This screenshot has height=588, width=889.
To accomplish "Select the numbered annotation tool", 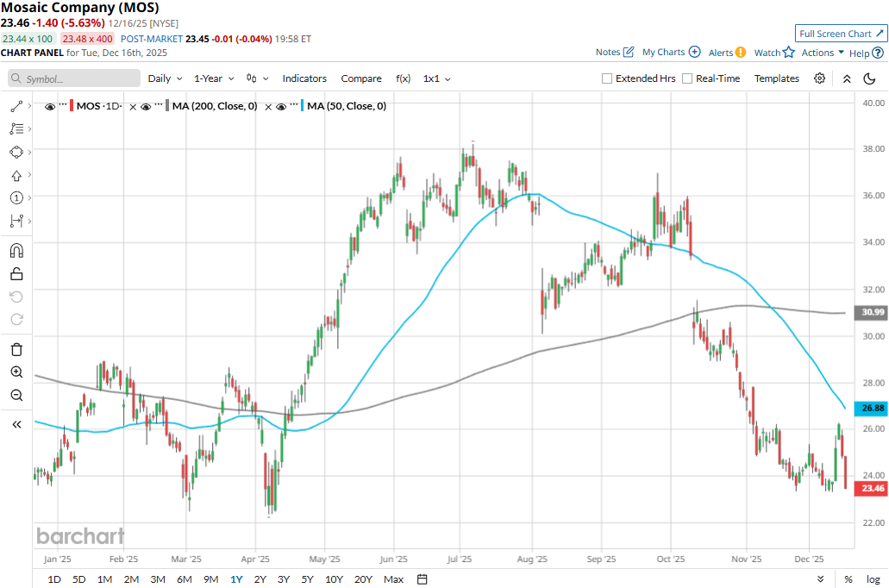I will [x=16, y=198].
